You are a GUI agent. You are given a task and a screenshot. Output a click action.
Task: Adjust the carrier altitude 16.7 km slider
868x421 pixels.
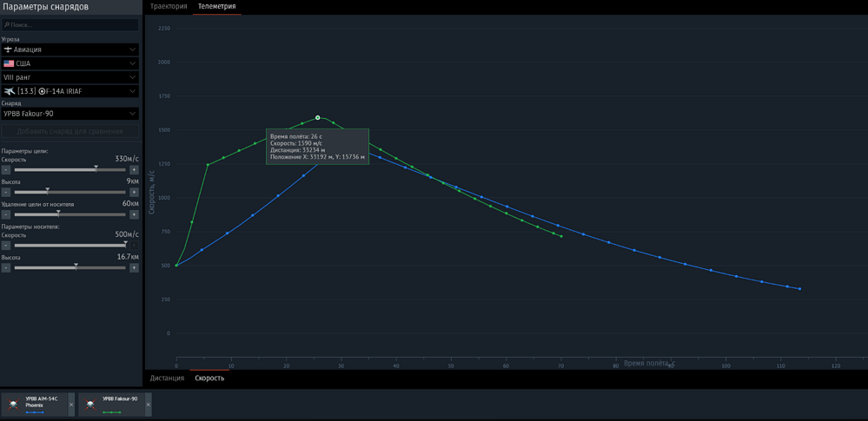coord(70,267)
